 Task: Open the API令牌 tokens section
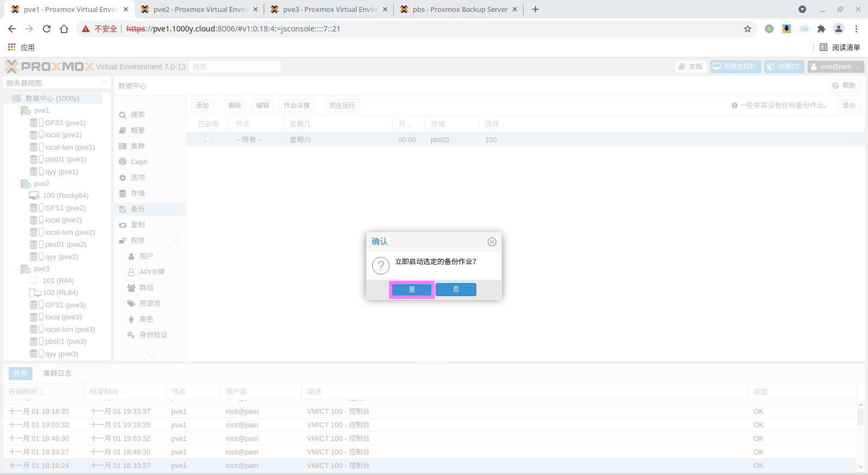click(x=151, y=272)
